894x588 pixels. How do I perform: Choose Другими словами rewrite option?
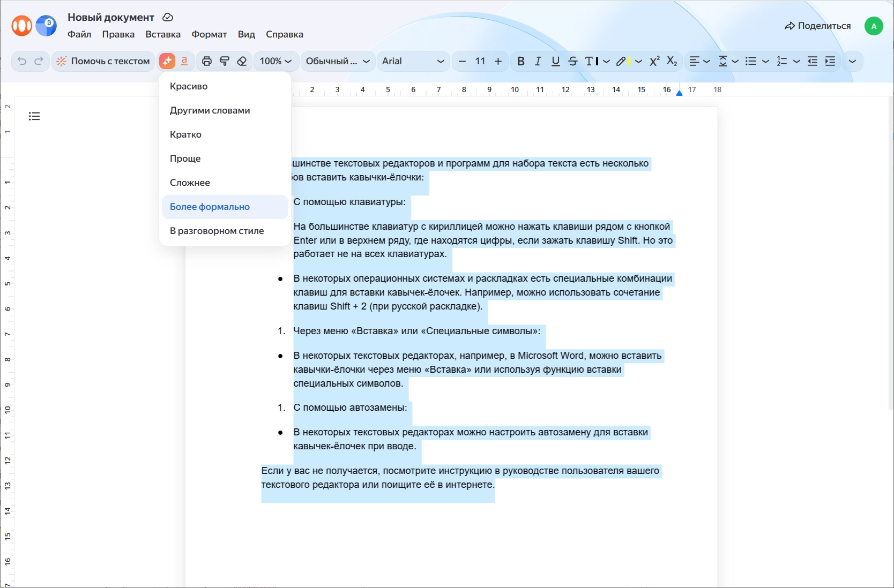tap(225, 110)
